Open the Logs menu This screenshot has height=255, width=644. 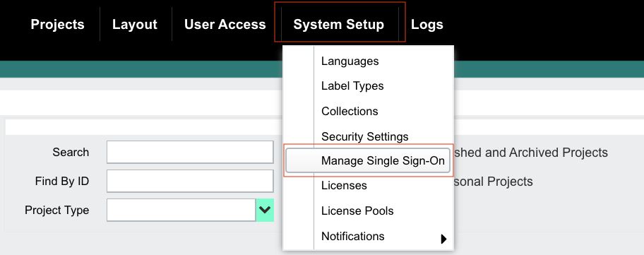point(427,24)
